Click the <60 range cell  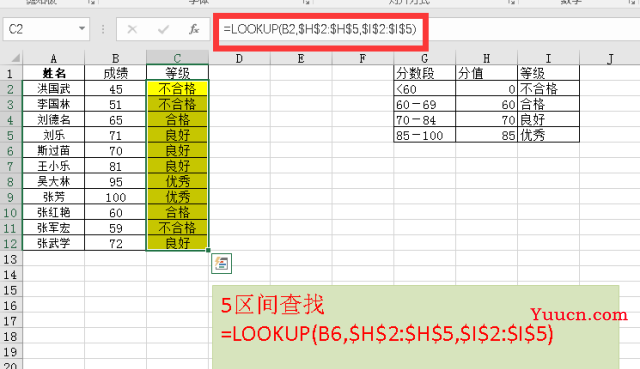[x=424, y=89]
